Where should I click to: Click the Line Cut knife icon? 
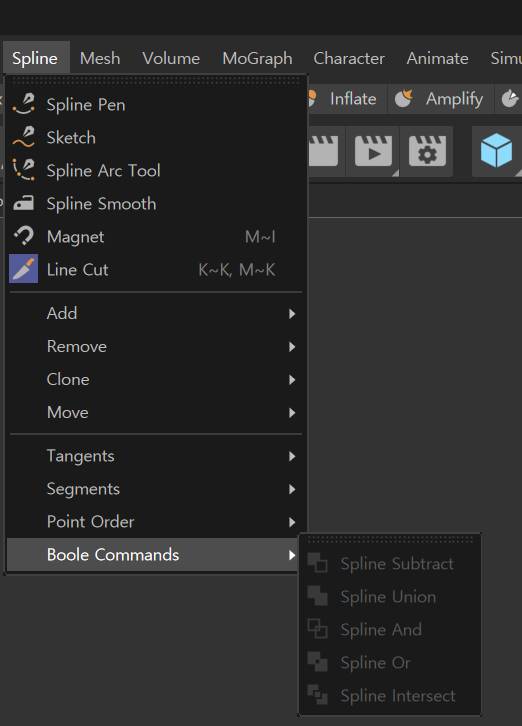click(24, 269)
